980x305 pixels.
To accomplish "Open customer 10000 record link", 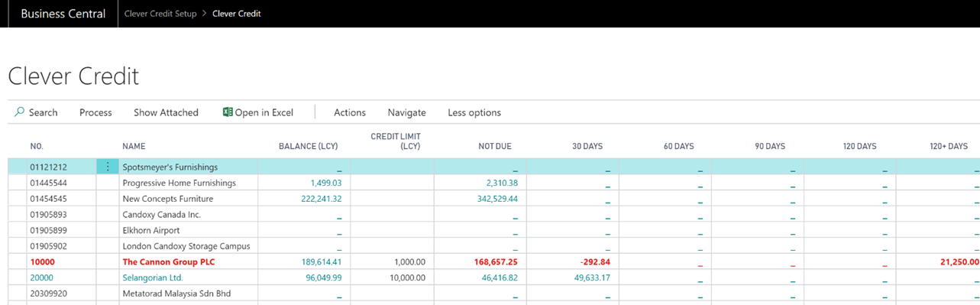I will 42,261.
